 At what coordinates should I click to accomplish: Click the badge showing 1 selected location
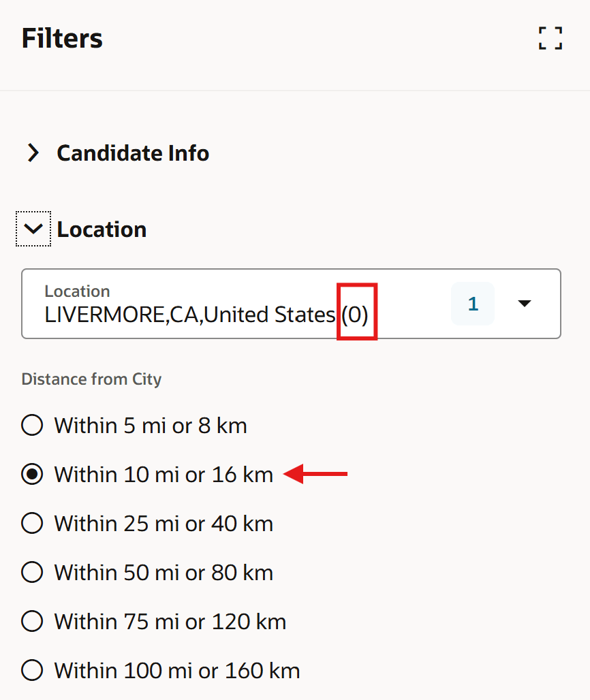[473, 304]
